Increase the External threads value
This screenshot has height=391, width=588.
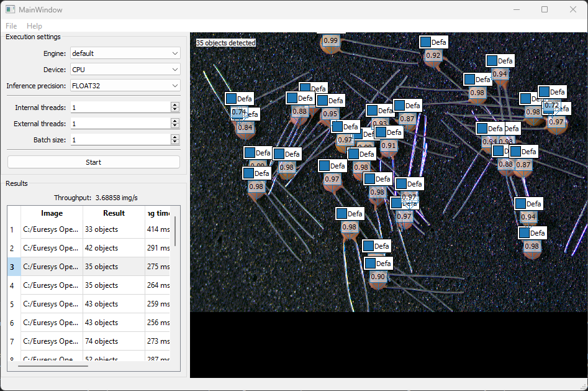[x=174, y=121]
